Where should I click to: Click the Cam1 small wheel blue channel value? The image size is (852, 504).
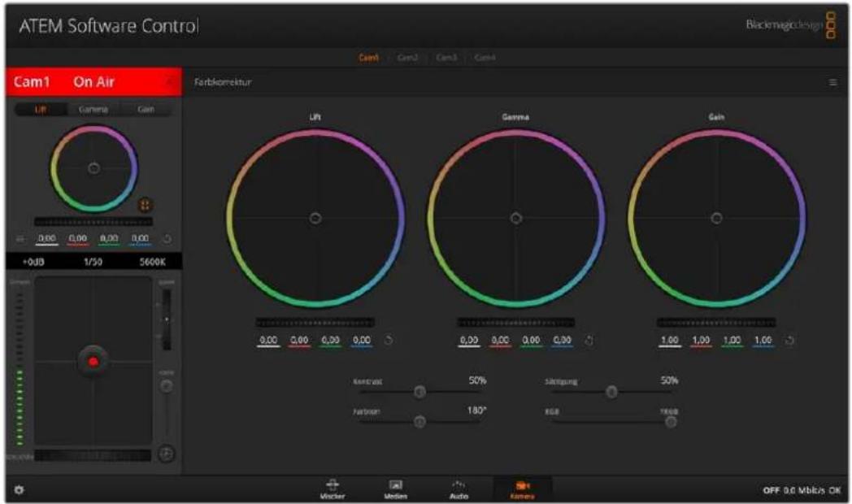click(140, 239)
